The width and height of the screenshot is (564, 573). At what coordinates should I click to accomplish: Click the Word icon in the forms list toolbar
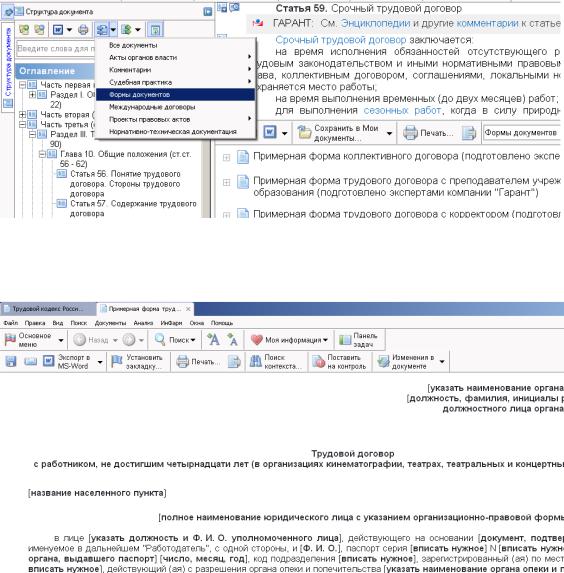270,132
